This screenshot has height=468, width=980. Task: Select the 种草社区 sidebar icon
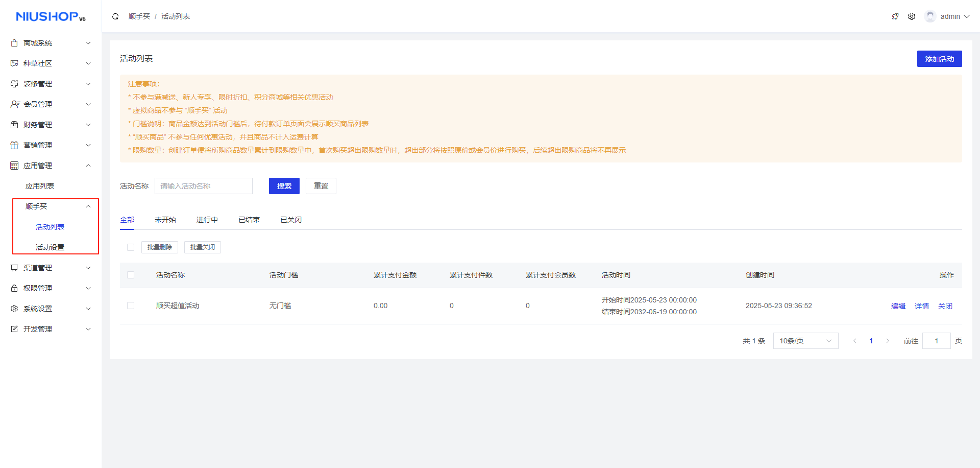click(x=14, y=63)
